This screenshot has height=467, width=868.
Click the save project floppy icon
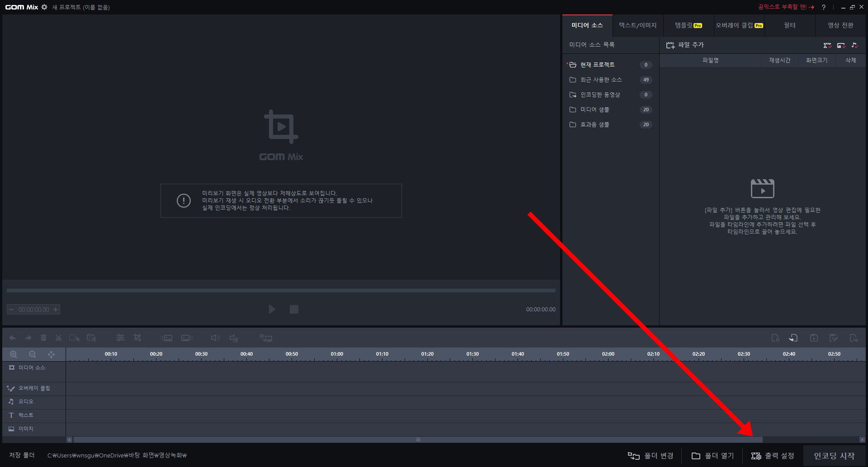click(x=814, y=338)
